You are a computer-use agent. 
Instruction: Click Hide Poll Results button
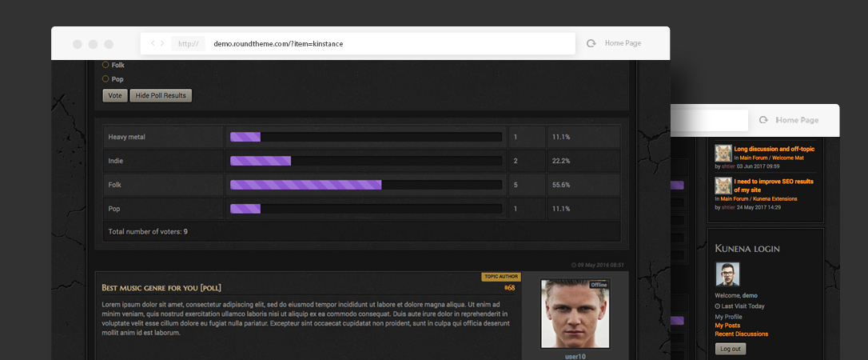[x=161, y=95]
